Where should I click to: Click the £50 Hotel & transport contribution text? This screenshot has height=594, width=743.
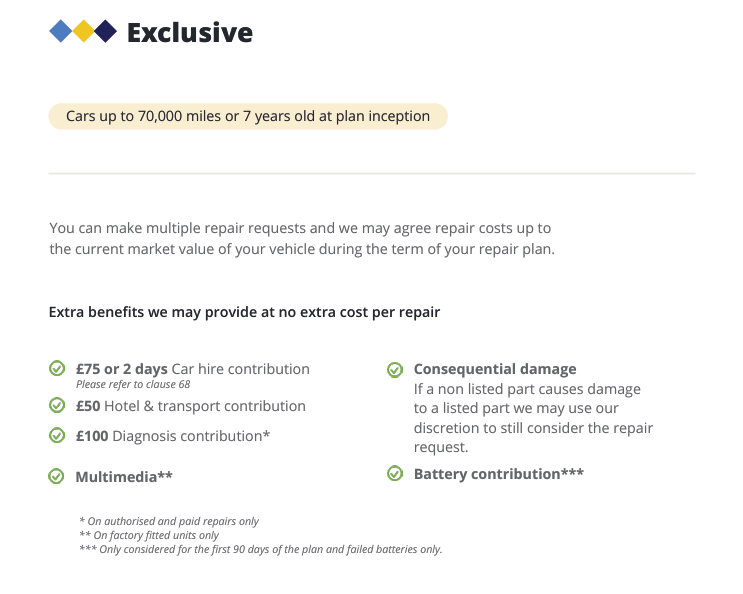[190, 406]
